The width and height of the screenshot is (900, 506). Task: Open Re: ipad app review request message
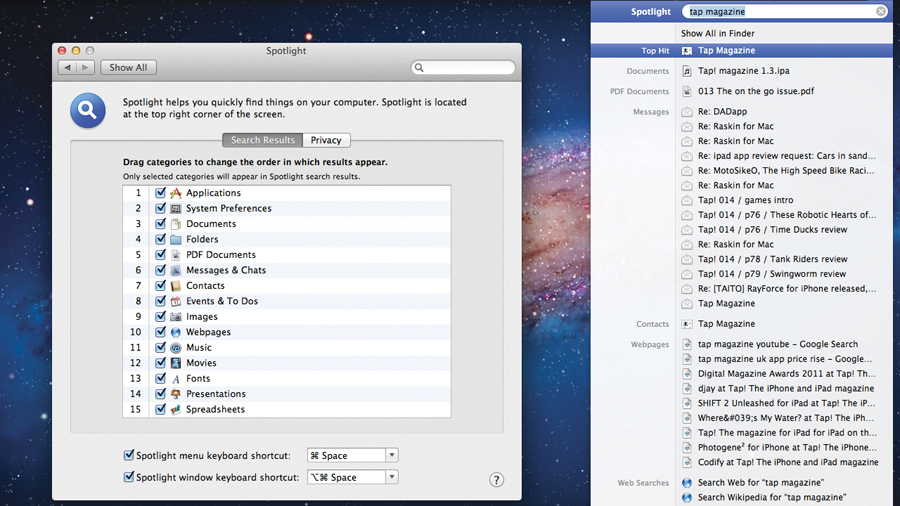[x=786, y=156]
